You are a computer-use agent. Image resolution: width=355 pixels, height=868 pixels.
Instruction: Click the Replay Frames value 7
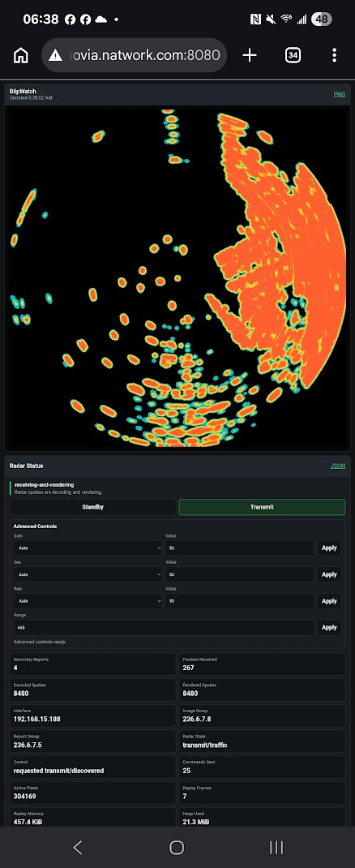point(185,796)
